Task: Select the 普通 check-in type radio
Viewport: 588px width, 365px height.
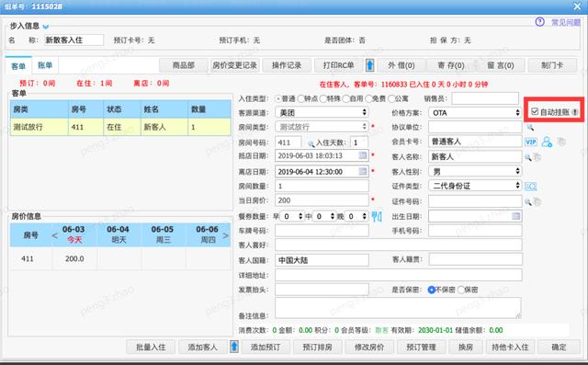Action: coord(278,99)
